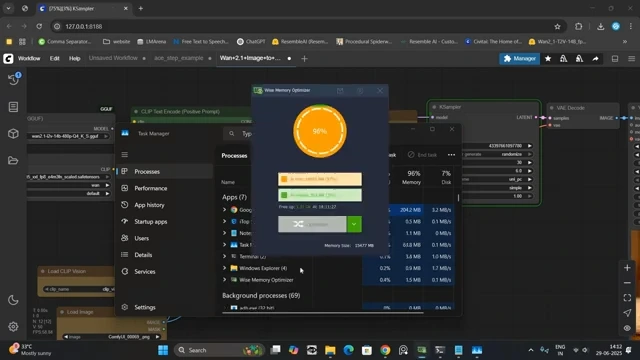Viewport: 640px width, 360px height.
Task: Click the fit view canvas icon
Action: point(627,298)
